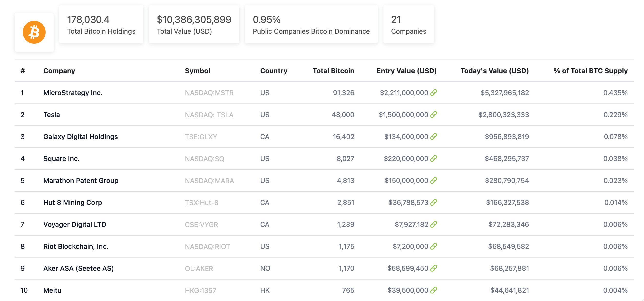This screenshot has height=301, width=644.
Task: Sort by Country column header
Action: 274,71
